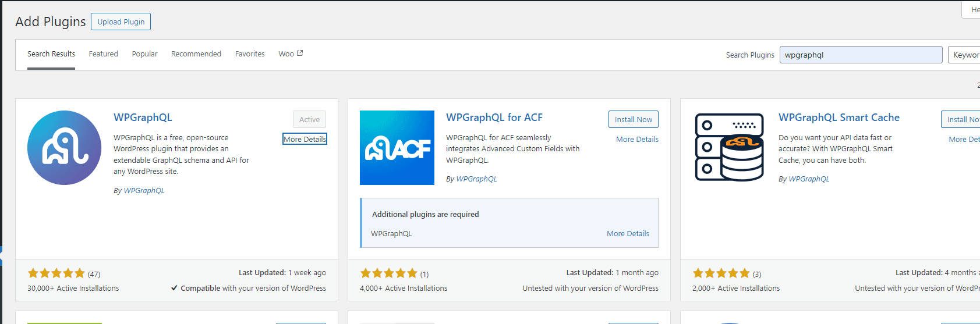Click the star rating of Smart Cache

click(x=721, y=273)
